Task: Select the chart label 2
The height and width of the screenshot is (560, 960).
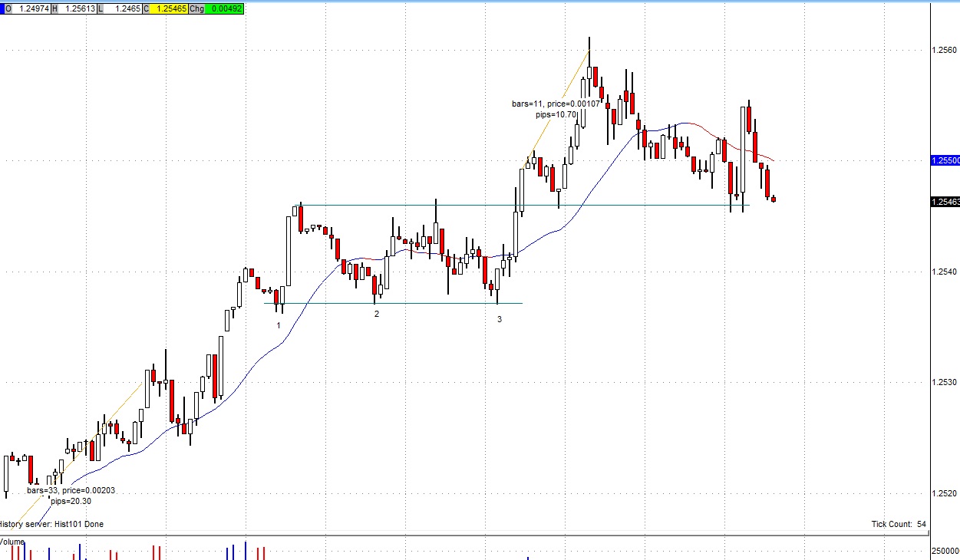Action: (377, 314)
